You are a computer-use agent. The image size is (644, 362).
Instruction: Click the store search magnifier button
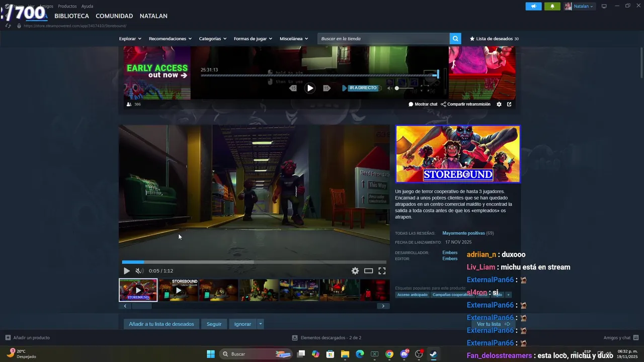[455, 39]
